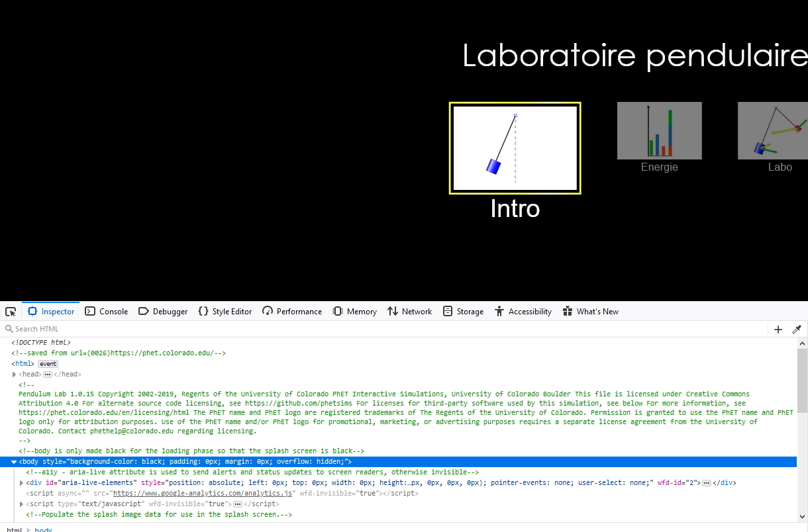This screenshot has width=808, height=532.
Task: Select the Labo screen thumbnail
Action: click(x=773, y=130)
